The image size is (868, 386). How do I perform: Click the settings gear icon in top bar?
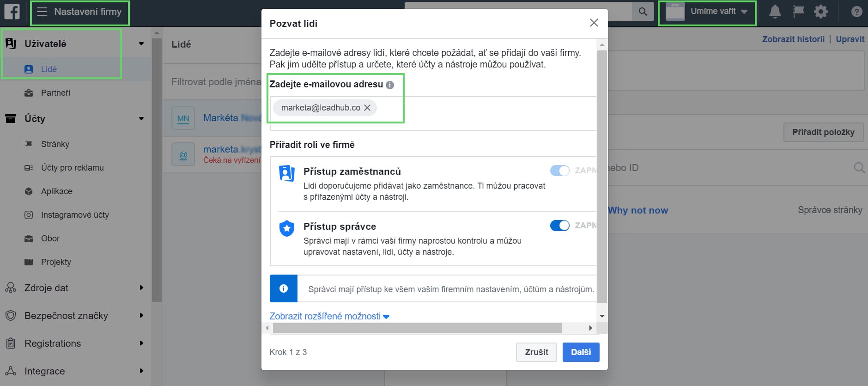pos(820,12)
